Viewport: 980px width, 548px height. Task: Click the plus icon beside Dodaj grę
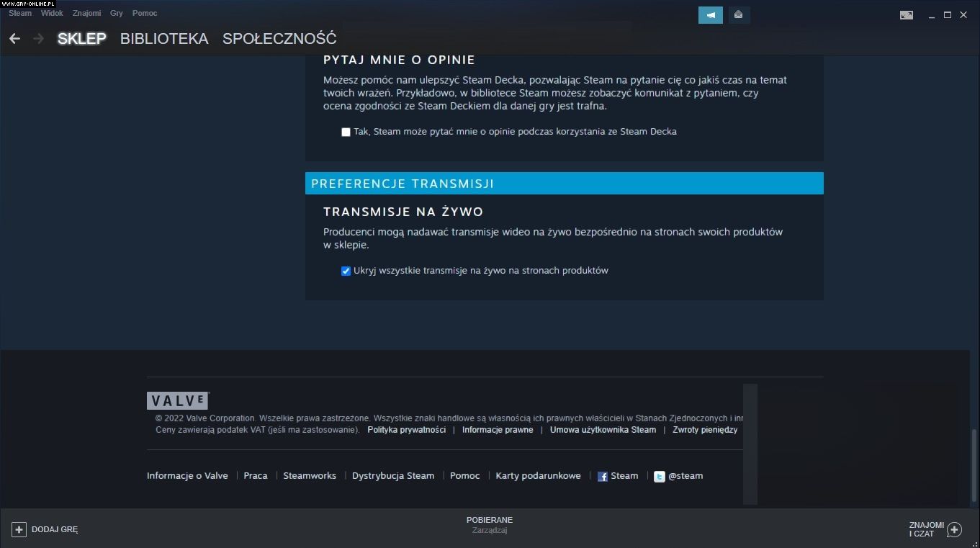(x=19, y=529)
